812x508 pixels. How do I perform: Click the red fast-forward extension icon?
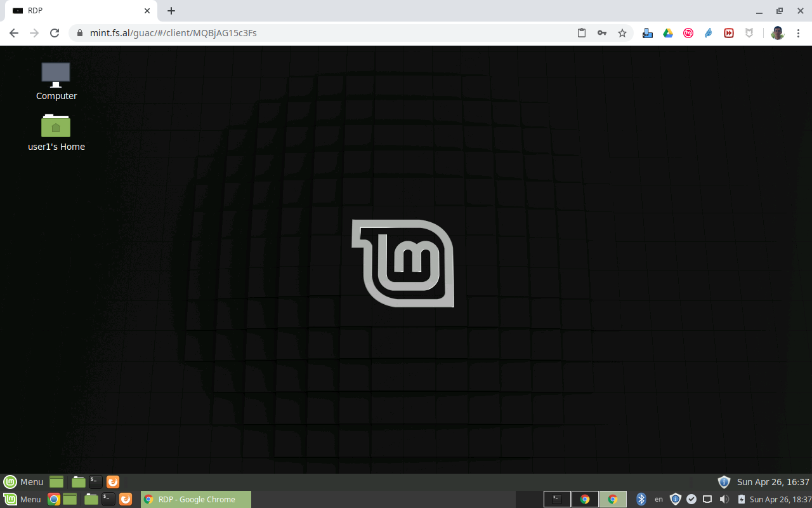pos(729,33)
